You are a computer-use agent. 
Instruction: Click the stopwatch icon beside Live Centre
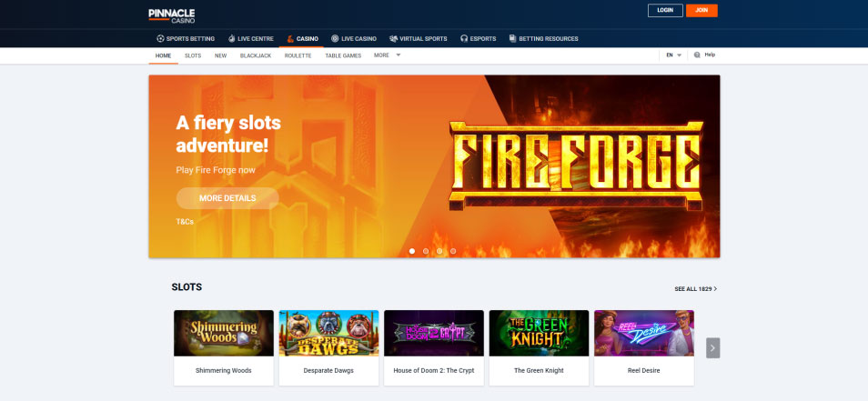click(x=232, y=39)
